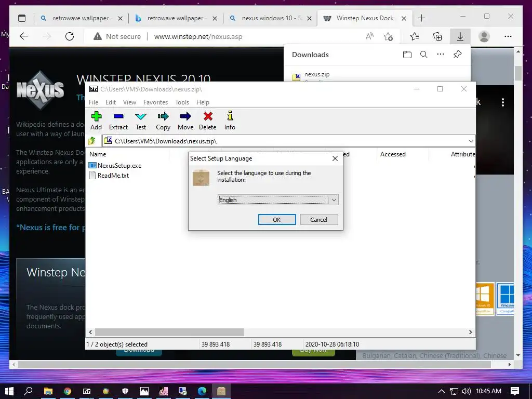Run Test on the archive
Image resolution: width=532 pixels, height=399 pixels.
point(141,121)
